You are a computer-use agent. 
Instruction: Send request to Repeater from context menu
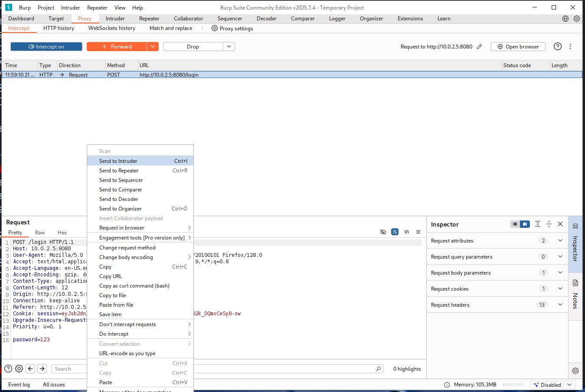119,171
